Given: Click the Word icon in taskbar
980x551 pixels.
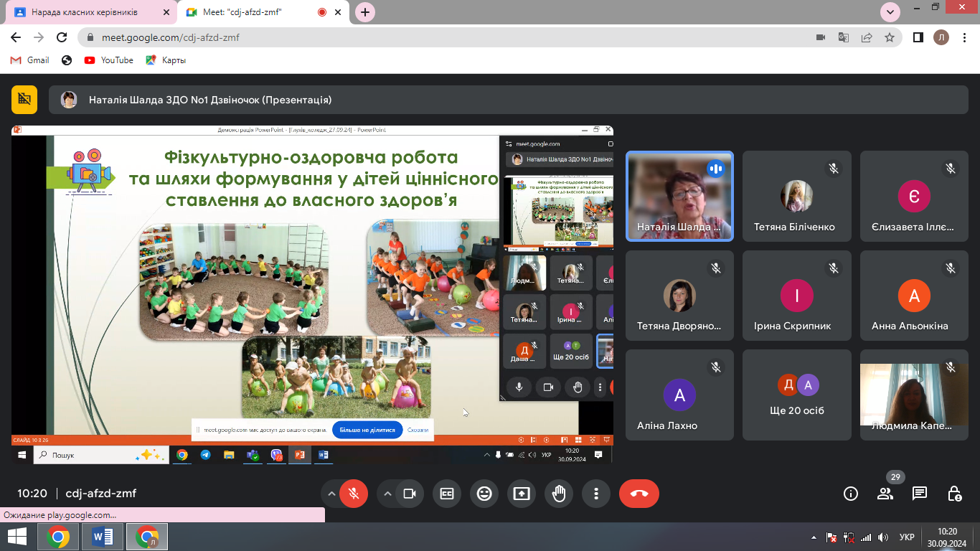Looking at the screenshot, I should click(x=103, y=537).
